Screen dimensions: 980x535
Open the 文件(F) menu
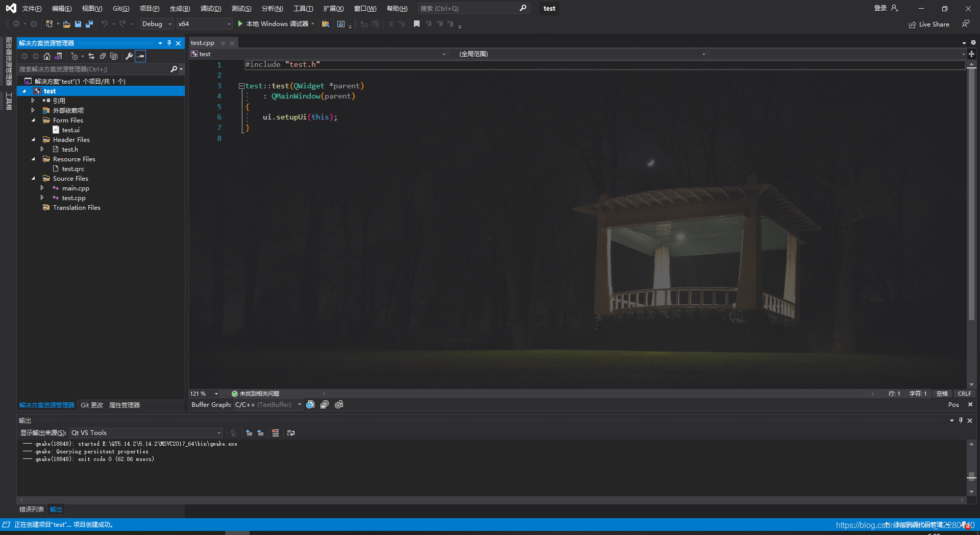32,8
